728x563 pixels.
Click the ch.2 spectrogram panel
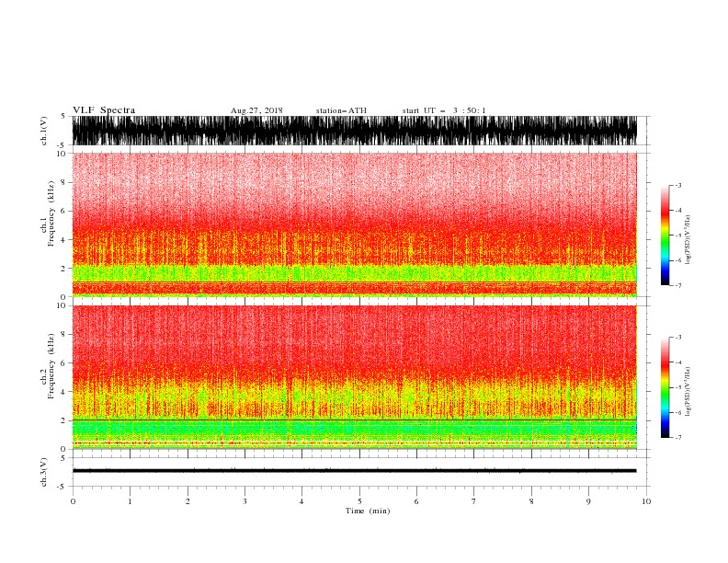click(355, 377)
